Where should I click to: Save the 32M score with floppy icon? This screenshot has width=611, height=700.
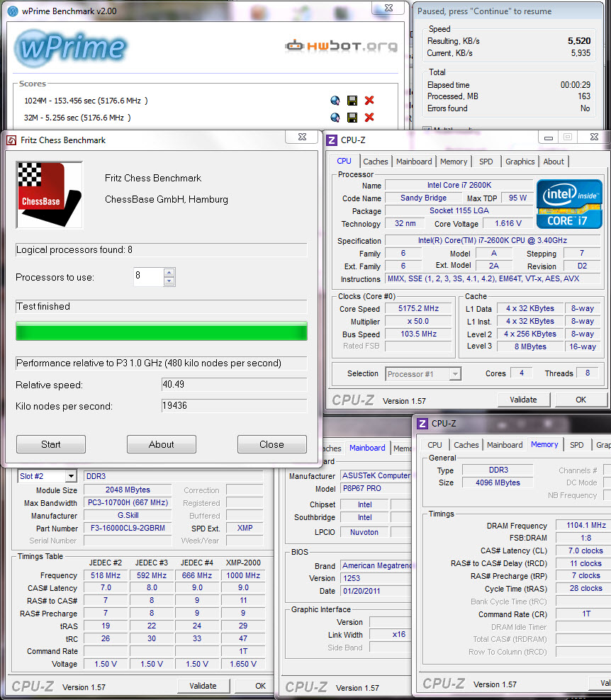coord(352,118)
